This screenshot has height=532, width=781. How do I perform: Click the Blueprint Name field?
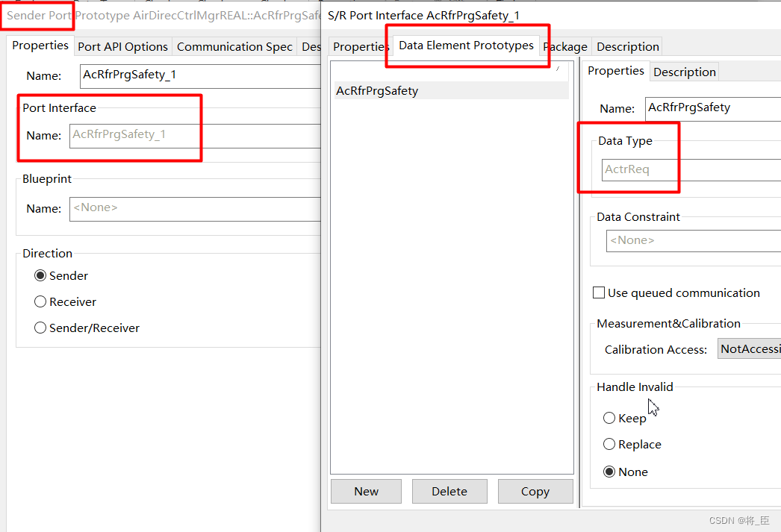(196, 209)
